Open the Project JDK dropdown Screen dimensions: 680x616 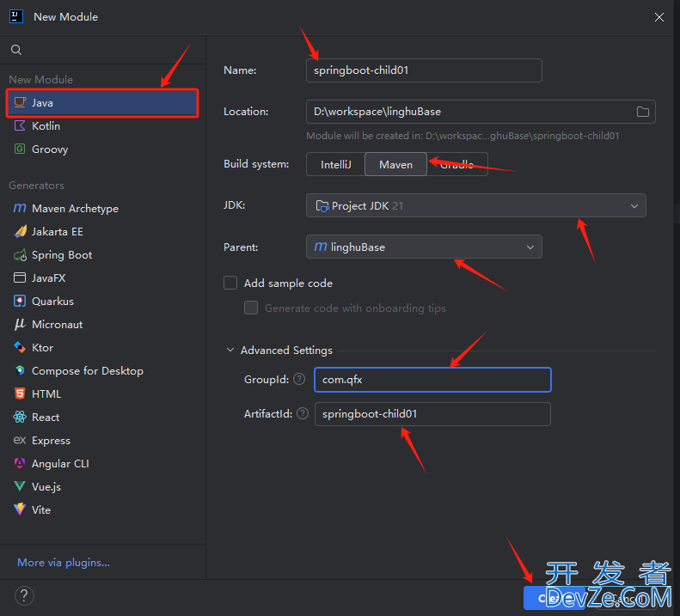[476, 205]
